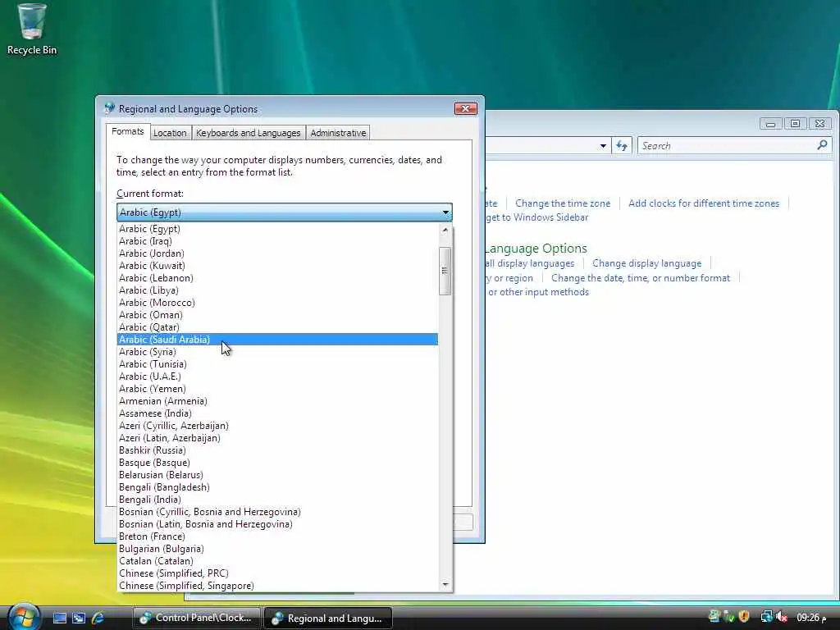
Task: Launch Internet Explorer from quick launch
Action: (98, 618)
